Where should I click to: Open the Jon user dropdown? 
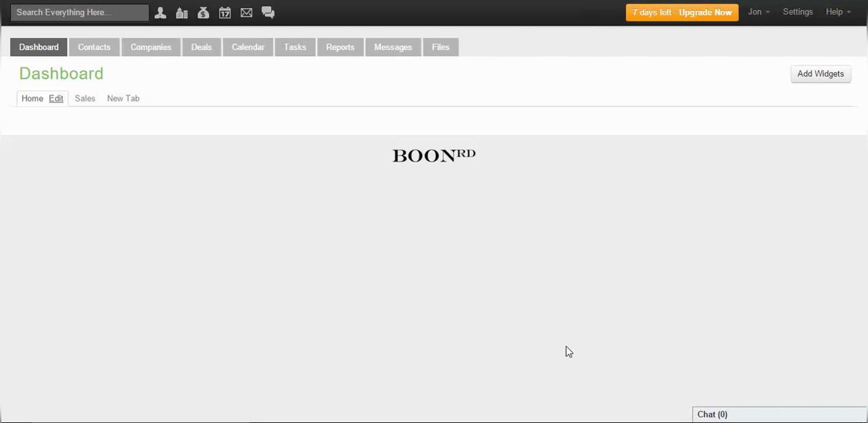(x=758, y=12)
